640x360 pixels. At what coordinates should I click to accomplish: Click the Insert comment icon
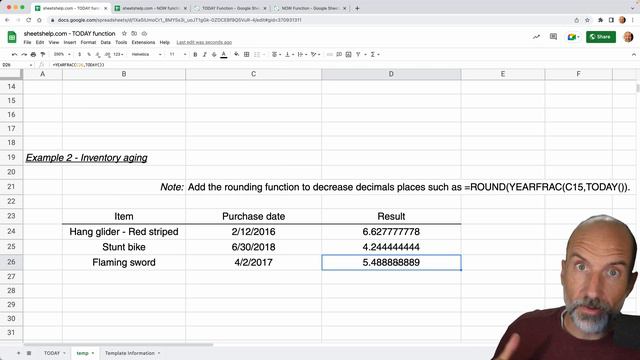tap(339, 54)
